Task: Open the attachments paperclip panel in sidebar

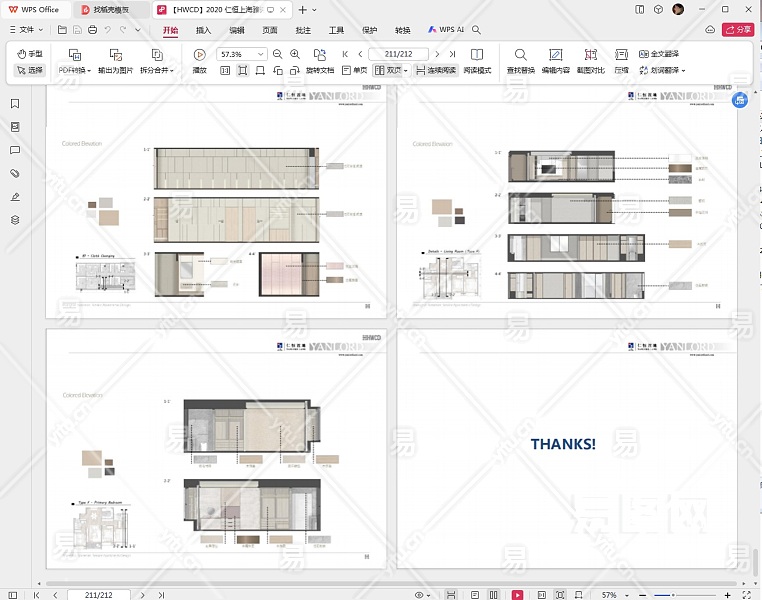Action: [x=15, y=173]
